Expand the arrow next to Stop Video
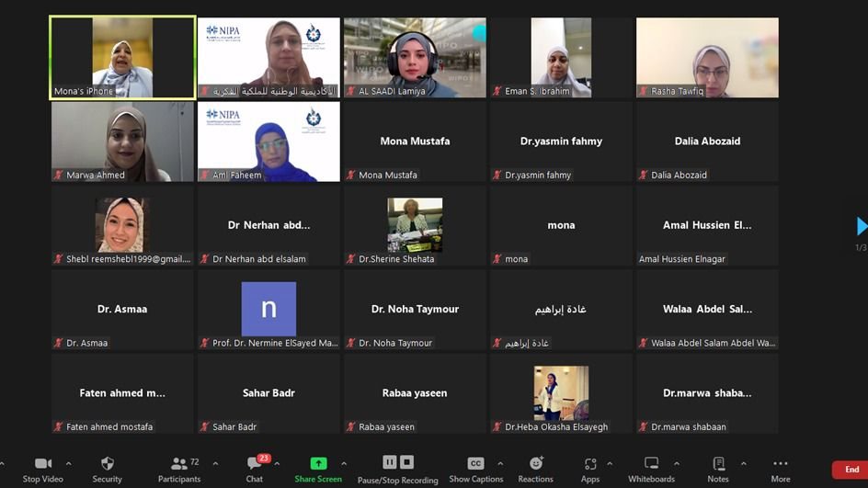The height and width of the screenshot is (488, 868). coord(68,464)
